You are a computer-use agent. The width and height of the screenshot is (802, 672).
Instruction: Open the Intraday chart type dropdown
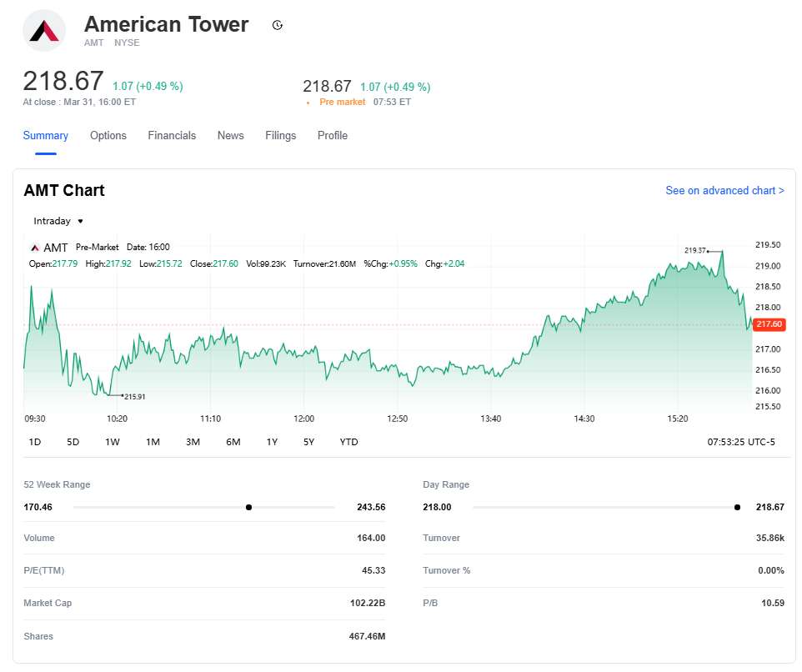tap(58, 221)
